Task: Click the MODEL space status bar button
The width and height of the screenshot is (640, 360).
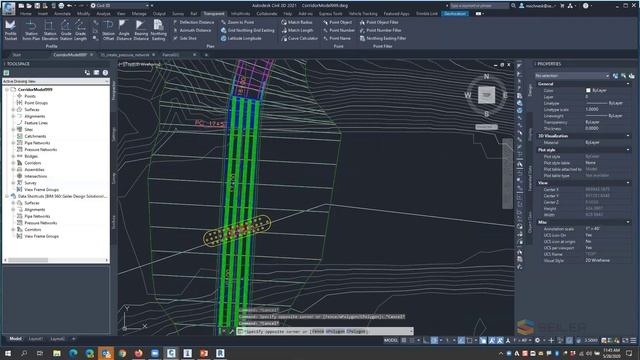Action: click(391, 340)
